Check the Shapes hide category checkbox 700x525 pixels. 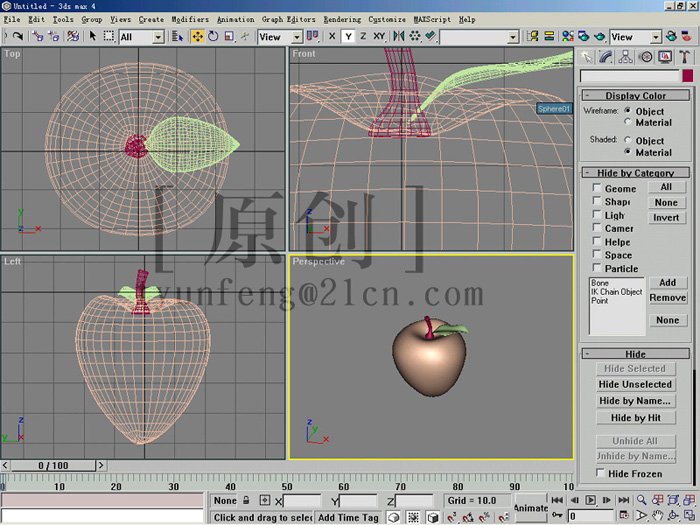596,200
